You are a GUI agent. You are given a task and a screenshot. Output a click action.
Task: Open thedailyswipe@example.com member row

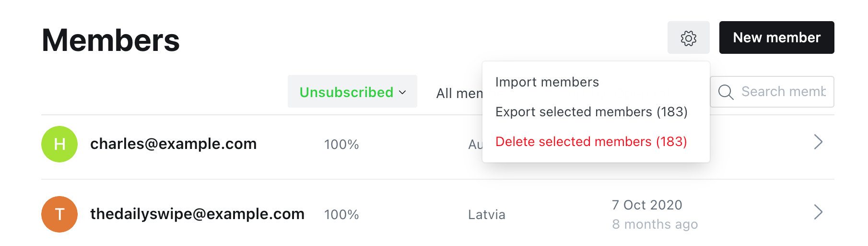(x=438, y=214)
